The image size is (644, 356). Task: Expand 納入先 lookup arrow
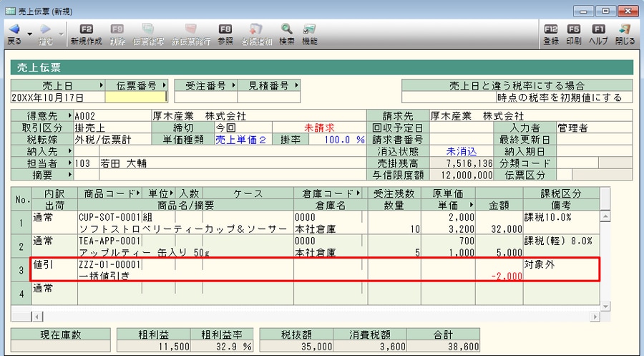70,151
